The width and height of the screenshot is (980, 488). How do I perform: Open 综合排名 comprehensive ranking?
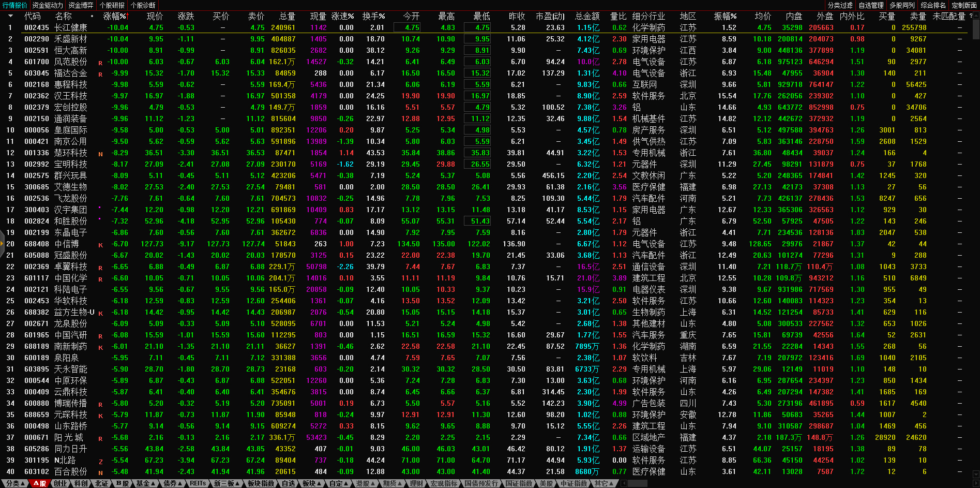933,5
